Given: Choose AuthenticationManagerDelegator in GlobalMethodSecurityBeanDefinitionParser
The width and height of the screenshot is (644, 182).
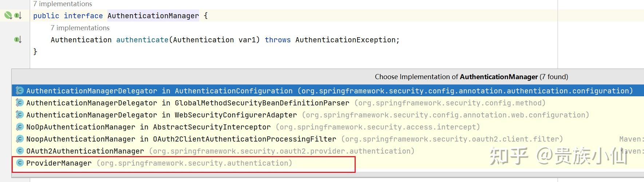Looking at the screenshot, I should point(286,103).
